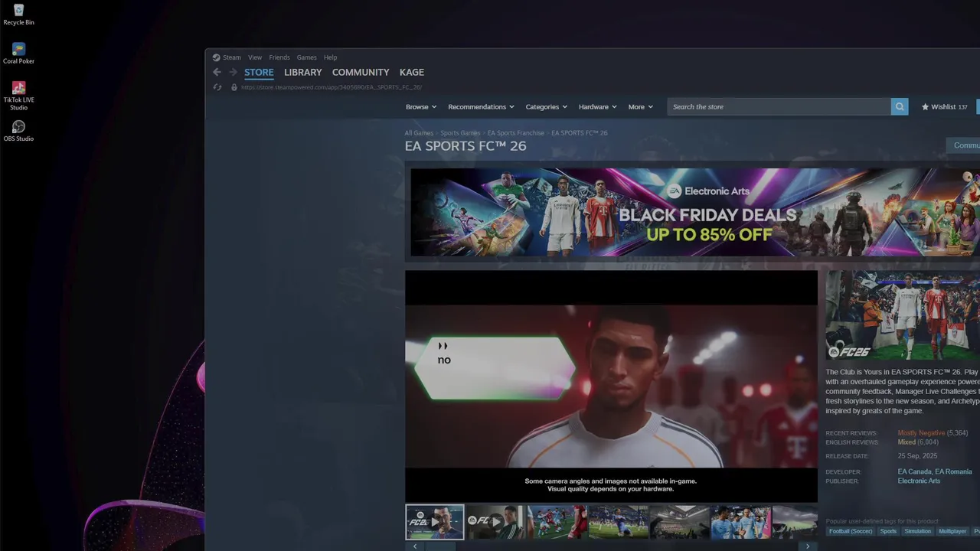Launch OBS Studio from the desktop

tap(18, 131)
